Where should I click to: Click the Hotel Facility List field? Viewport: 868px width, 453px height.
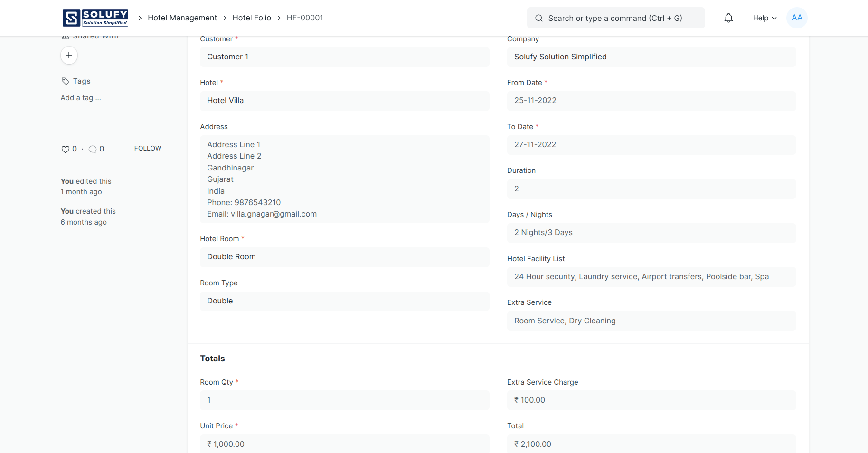pyautogui.click(x=651, y=277)
